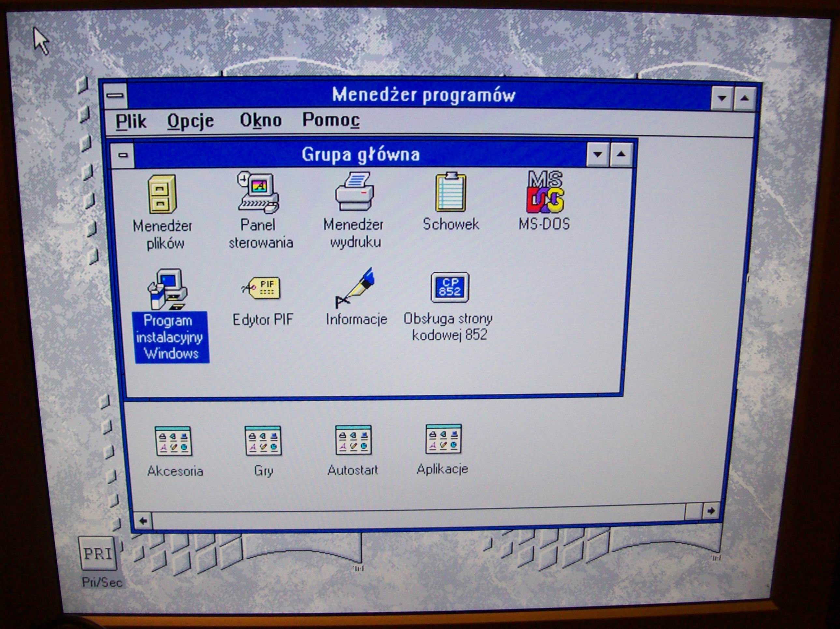Minimize the Menedżer programów window
This screenshot has height=629, width=840.
coord(721,98)
